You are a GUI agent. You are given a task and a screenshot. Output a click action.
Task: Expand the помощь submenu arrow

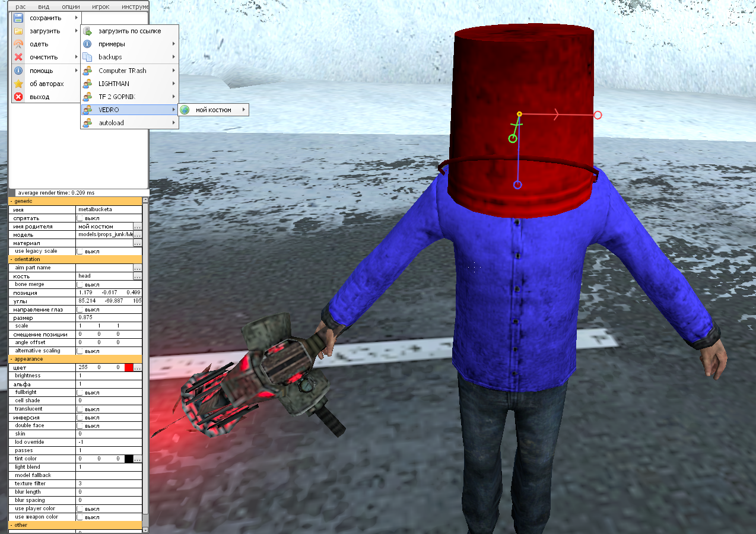(77, 71)
